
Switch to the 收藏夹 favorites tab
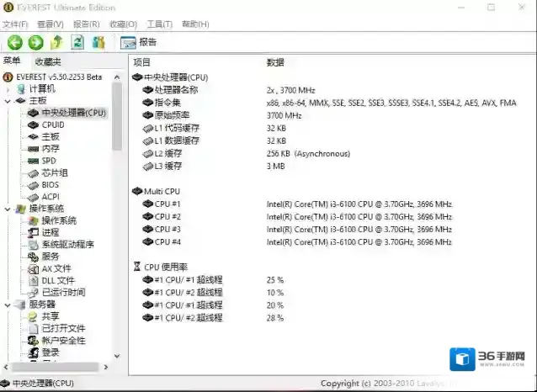[47, 61]
